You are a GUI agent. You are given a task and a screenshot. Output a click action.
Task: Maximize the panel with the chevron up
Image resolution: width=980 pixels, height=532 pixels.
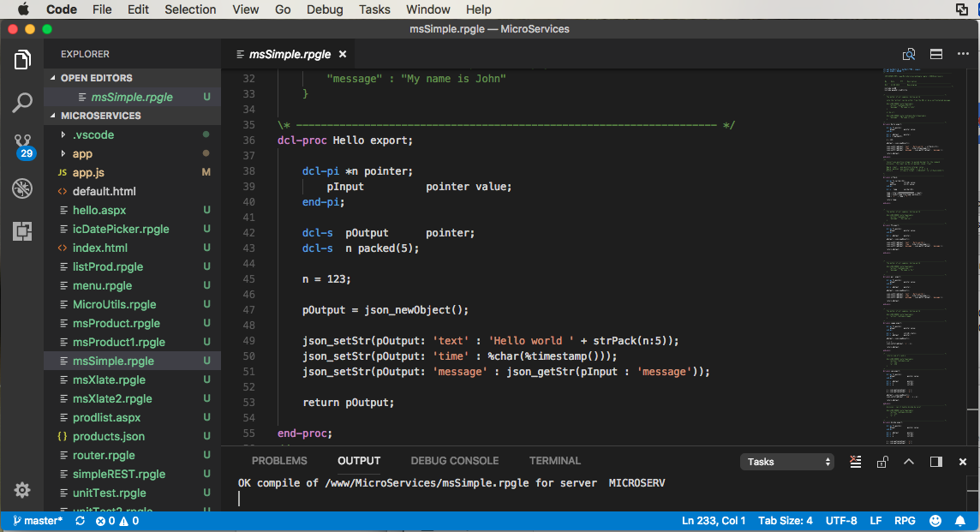click(909, 462)
